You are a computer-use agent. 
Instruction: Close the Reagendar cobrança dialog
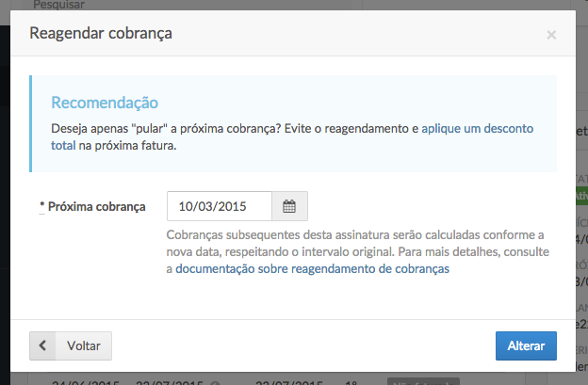click(x=551, y=35)
